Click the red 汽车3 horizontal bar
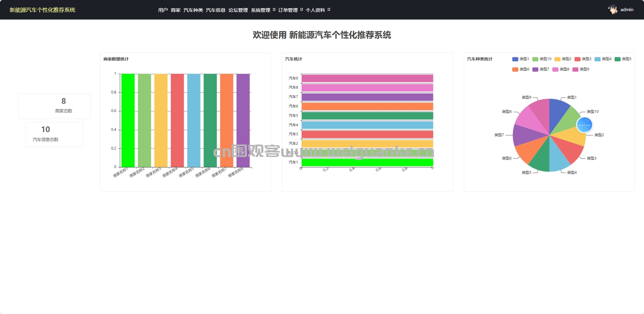644x314 pixels. coord(367,134)
